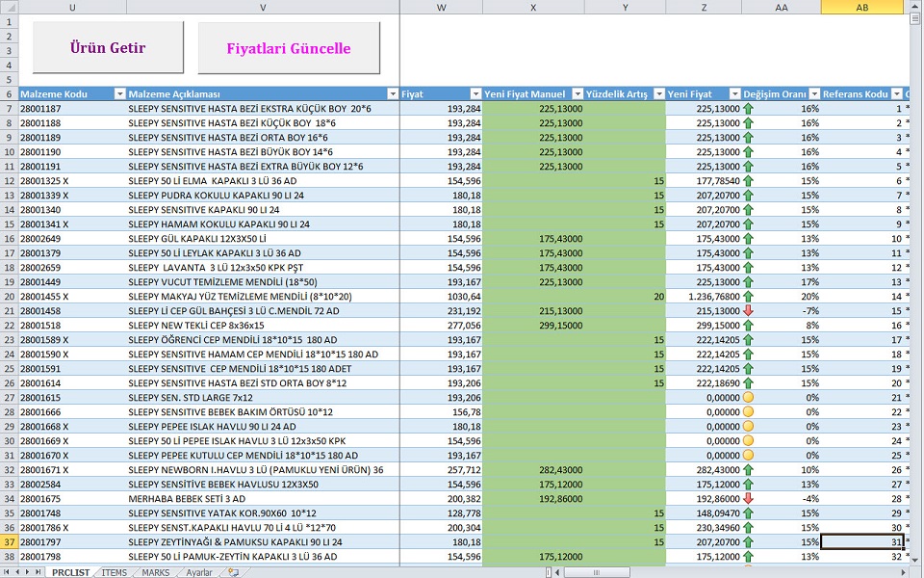
Task: Open the Değişim Oranı filter dropdown
Action: (x=814, y=93)
